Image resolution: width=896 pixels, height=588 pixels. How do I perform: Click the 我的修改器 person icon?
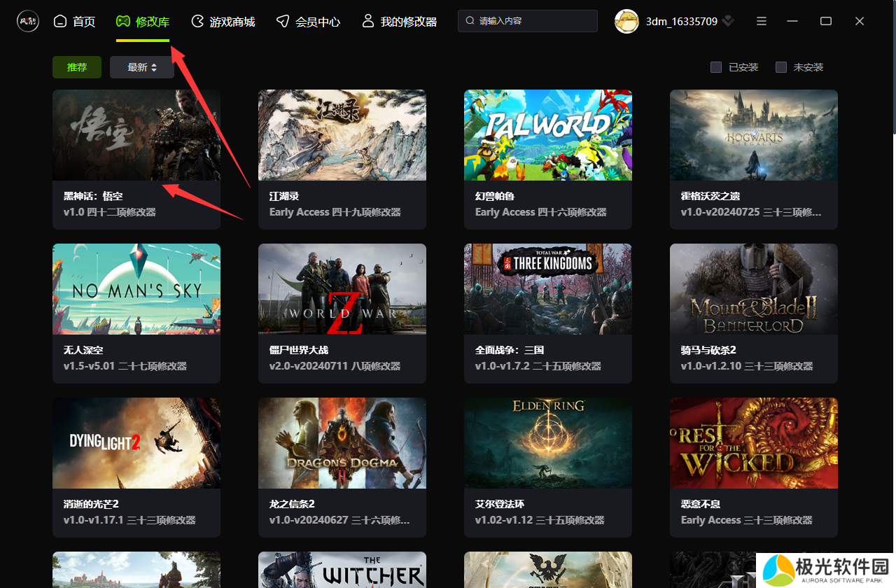[x=367, y=21]
